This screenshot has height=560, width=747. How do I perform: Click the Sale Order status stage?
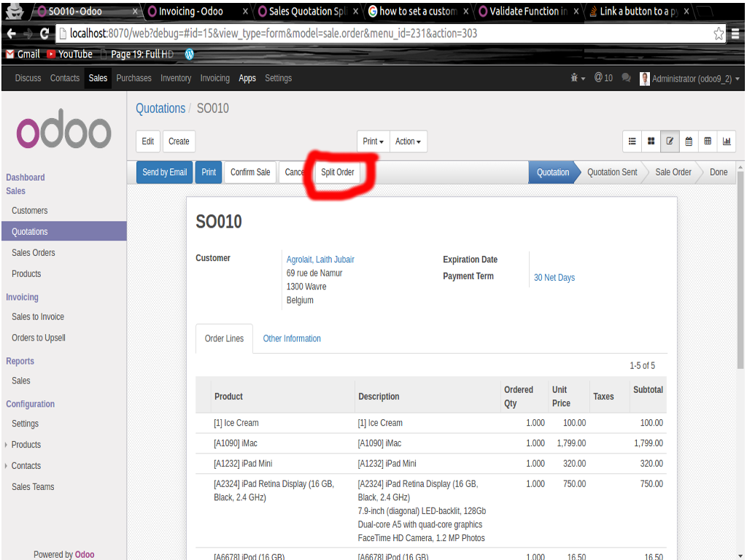673,172
